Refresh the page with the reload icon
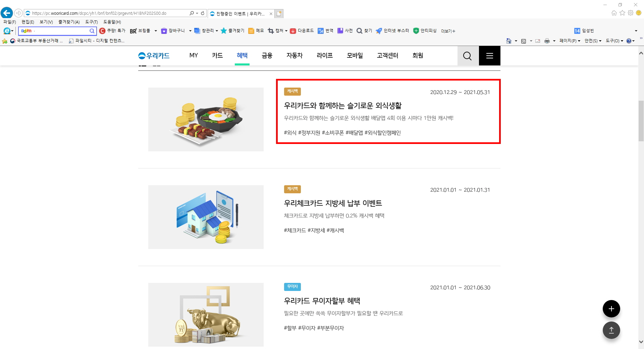644x349 pixels. 203,13
